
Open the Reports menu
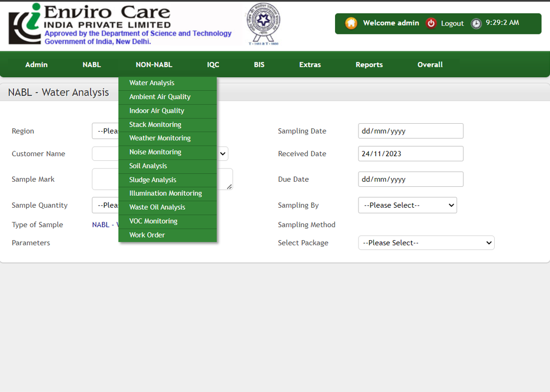click(369, 65)
